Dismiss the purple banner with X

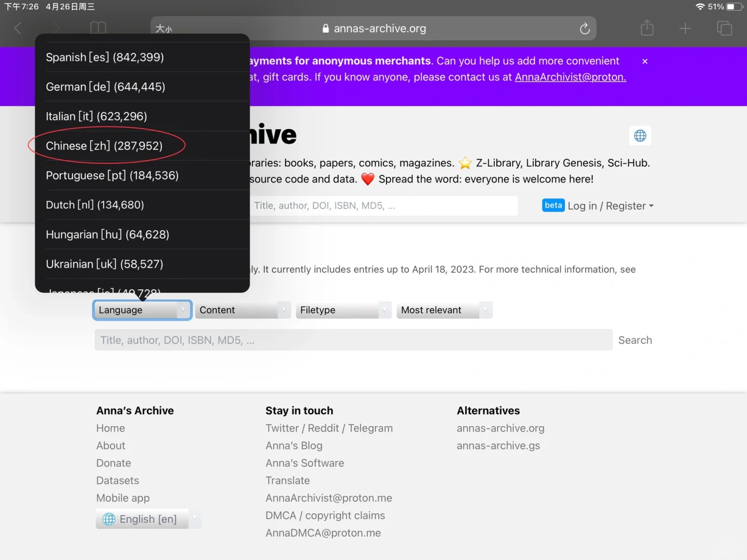click(645, 61)
